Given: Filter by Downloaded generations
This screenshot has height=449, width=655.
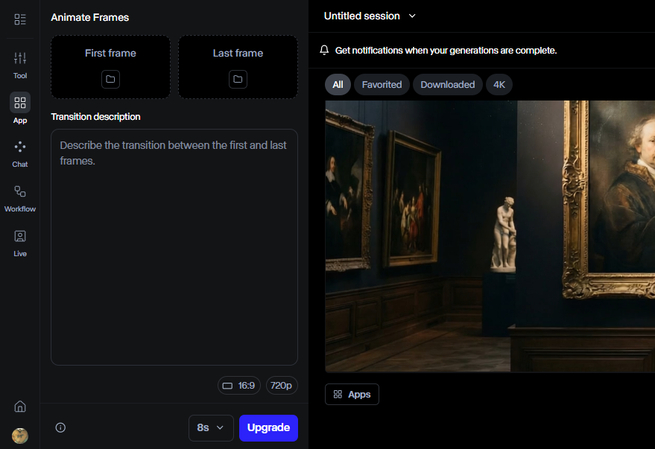Looking at the screenshot, I should coord(447,85).
